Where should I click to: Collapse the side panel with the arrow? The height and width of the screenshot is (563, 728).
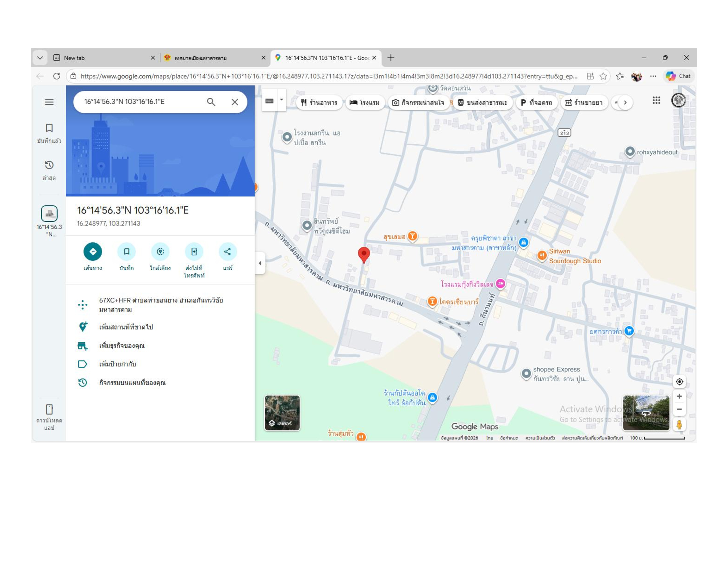[260, 263]
